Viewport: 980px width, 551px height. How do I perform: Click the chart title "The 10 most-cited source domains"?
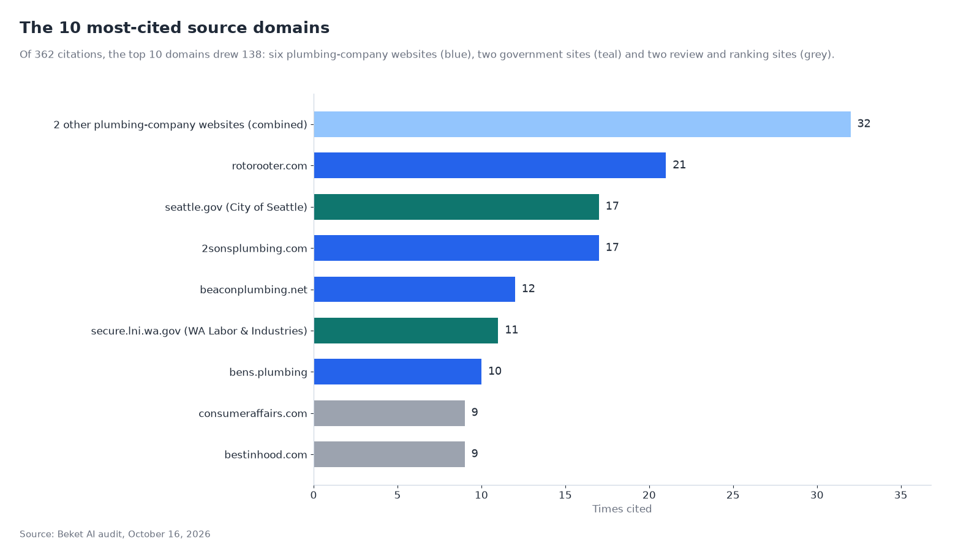pos(175,28)
